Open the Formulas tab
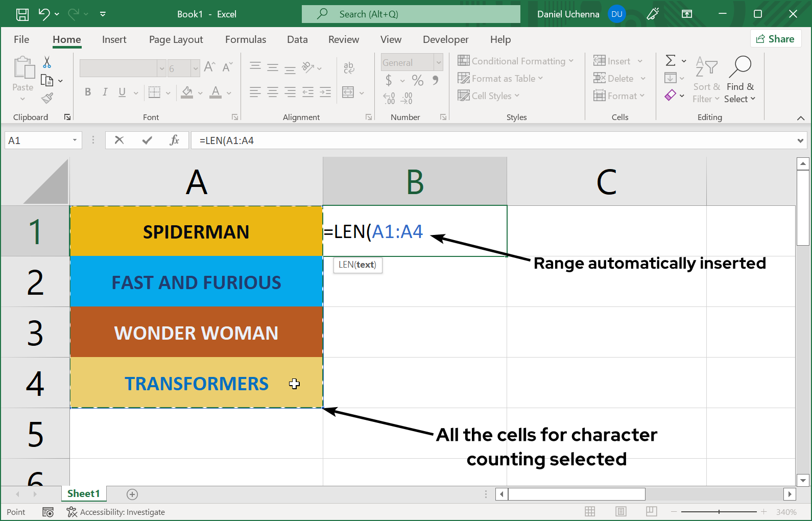 pyautogui.click(x=246, y=39)
